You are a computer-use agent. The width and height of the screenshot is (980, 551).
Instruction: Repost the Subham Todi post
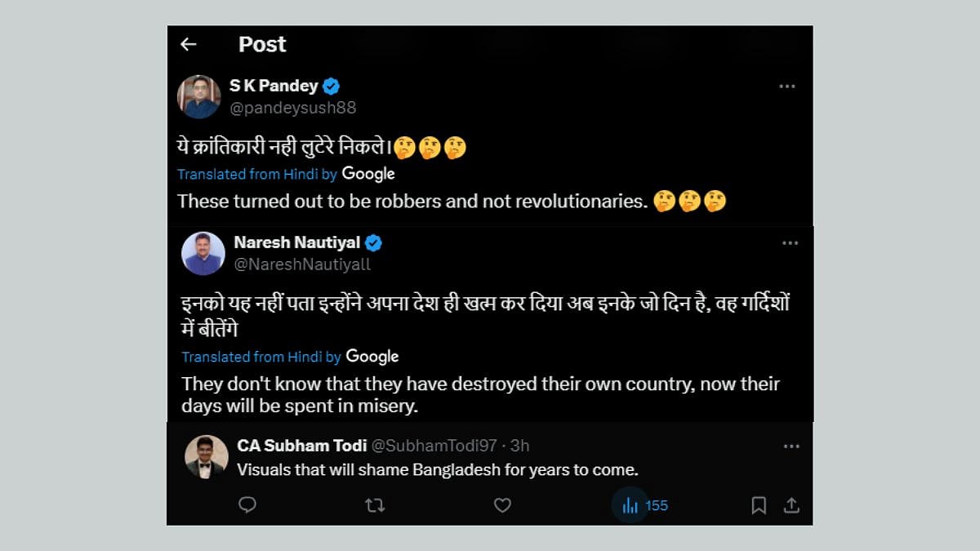pyautogui.click(x=375, y=505)
